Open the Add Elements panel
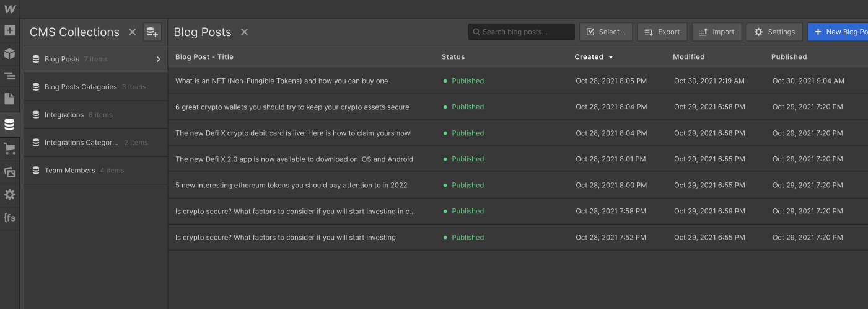 pyautogui.click(x=9, y=30)
